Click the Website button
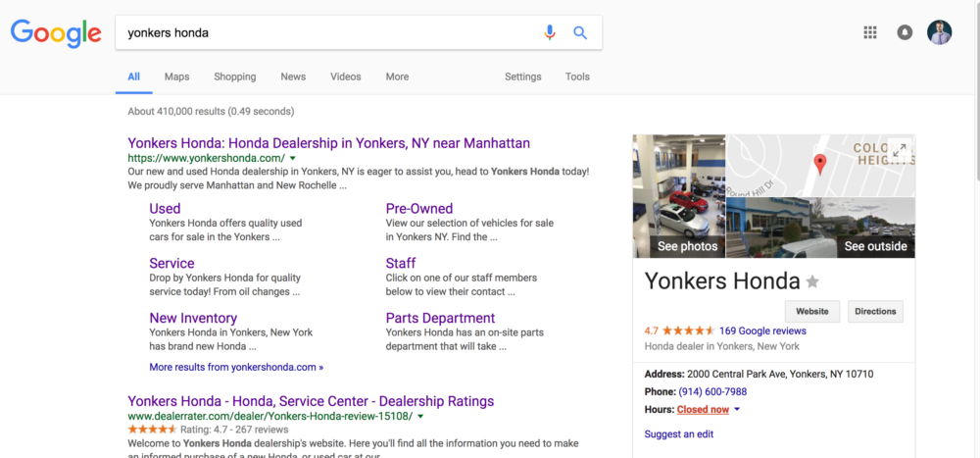 click(811, 312)
